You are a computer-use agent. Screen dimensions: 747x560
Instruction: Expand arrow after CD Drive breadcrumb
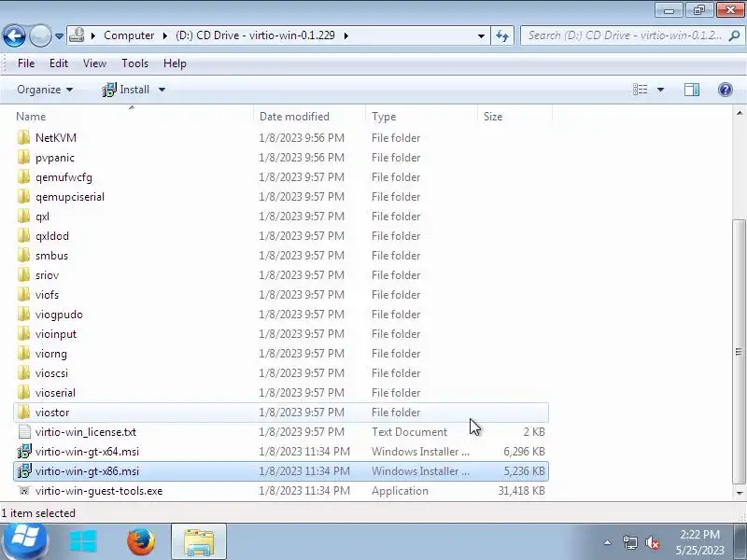(x=345, y=35)
